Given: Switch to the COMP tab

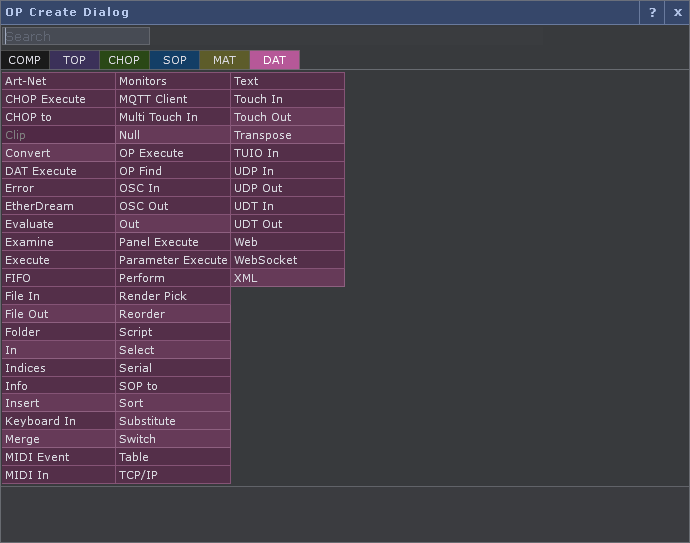Looking at the screenshot, I should [x=25, y=60].
